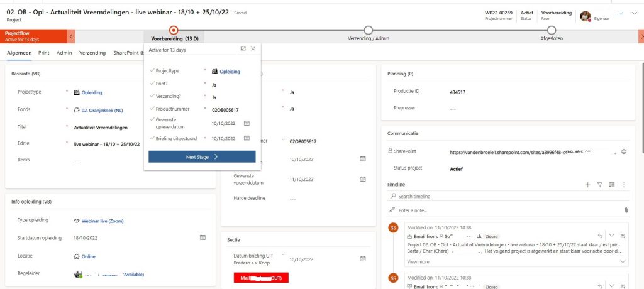Open the 02. OranjeBoek (NL) fonds link

[x=104, y=109]
